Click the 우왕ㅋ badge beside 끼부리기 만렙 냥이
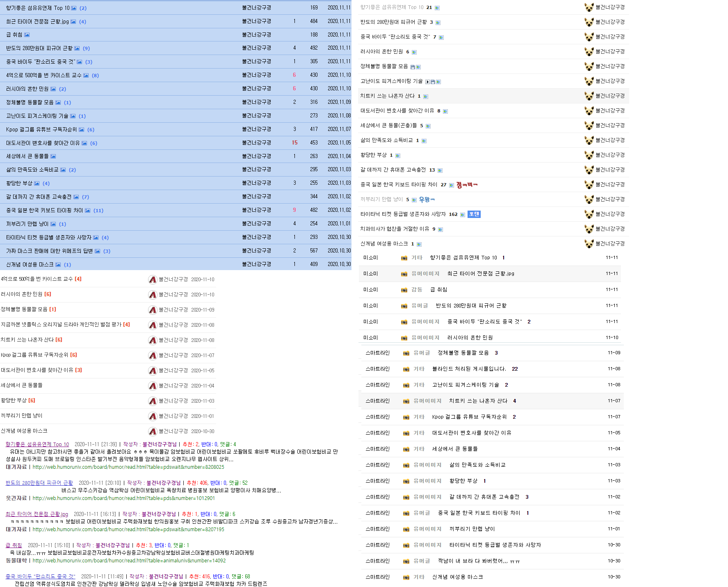This screenshot has height=587, width=728. tap(427, 199)
